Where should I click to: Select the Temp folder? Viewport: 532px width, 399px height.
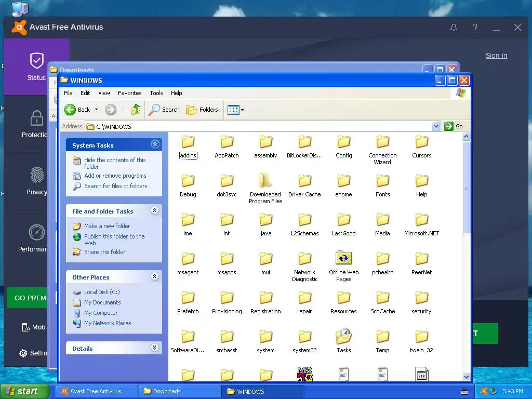click(x=383, y=341)
